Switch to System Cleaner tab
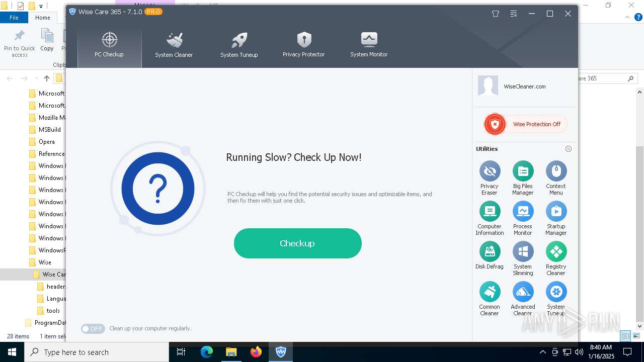Viewport: 644px width, 362px height. coord(174,45)
